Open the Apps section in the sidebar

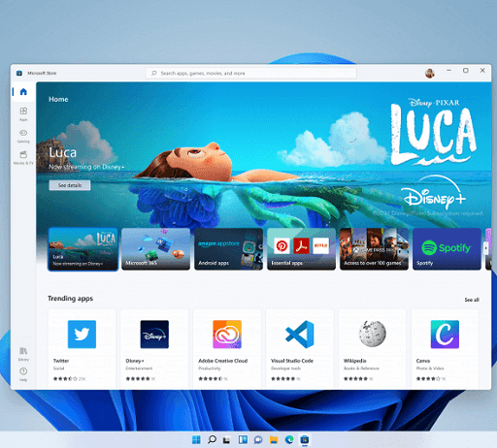(23, 114)
